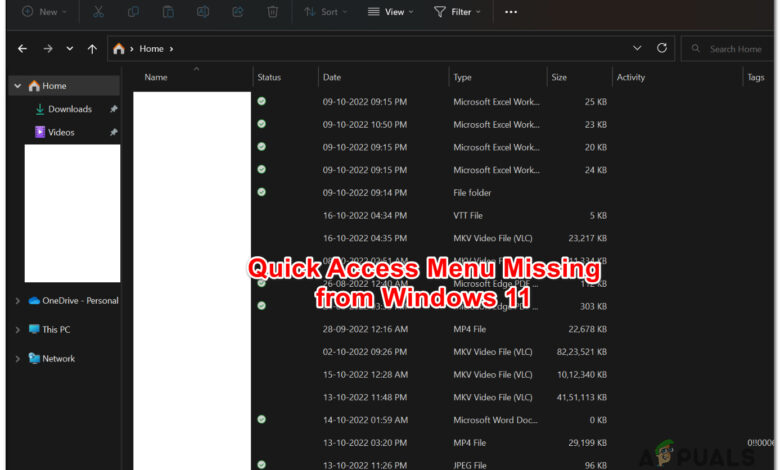Viewport: 780px width, 470px height.
Task: Open the See more three-dots menu
Action: click(x=511, y=12)
